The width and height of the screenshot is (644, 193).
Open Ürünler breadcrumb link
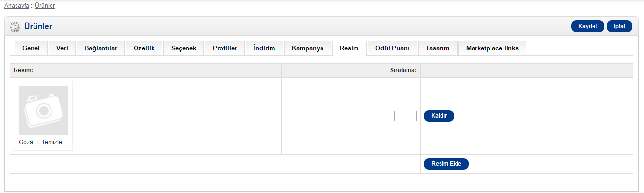45,6
